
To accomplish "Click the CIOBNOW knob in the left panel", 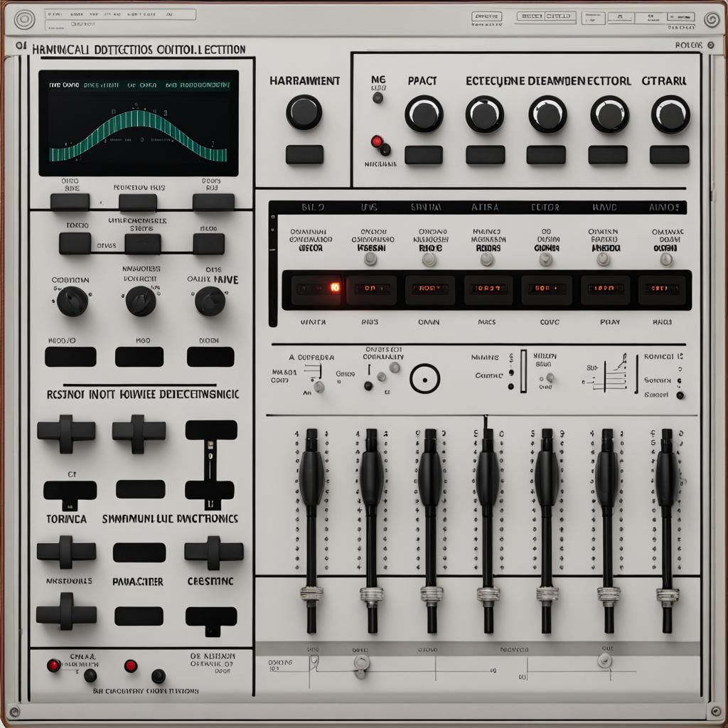I will click(x=71, y=302).
